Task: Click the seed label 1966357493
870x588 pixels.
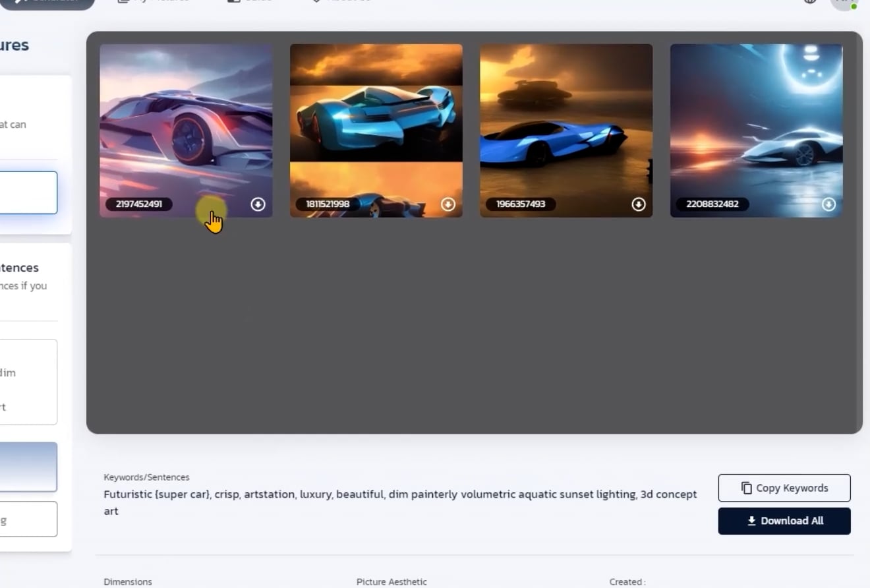Action: 521,204
